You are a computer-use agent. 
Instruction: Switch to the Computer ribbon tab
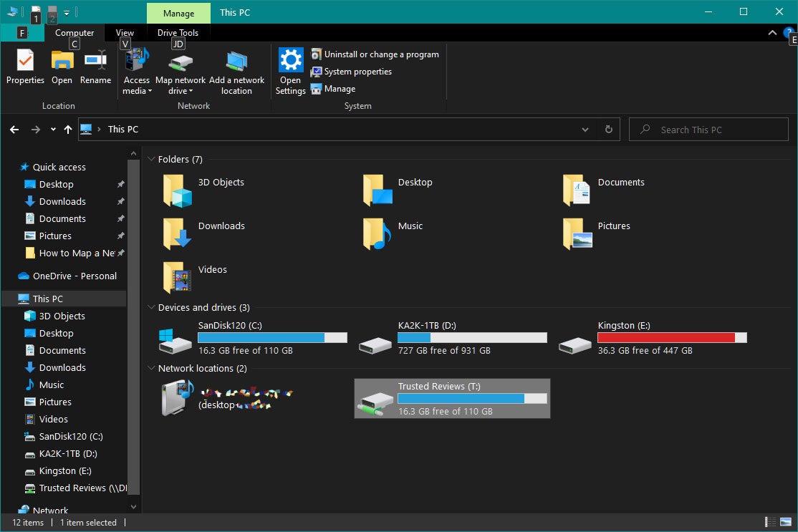[x=74, y=32]
